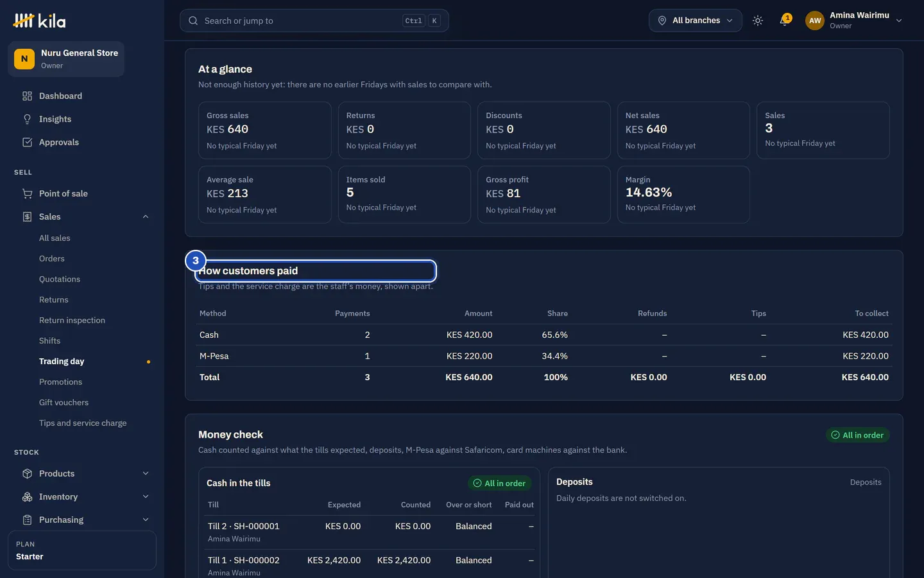Click the Kila logo

coord(39,21)
